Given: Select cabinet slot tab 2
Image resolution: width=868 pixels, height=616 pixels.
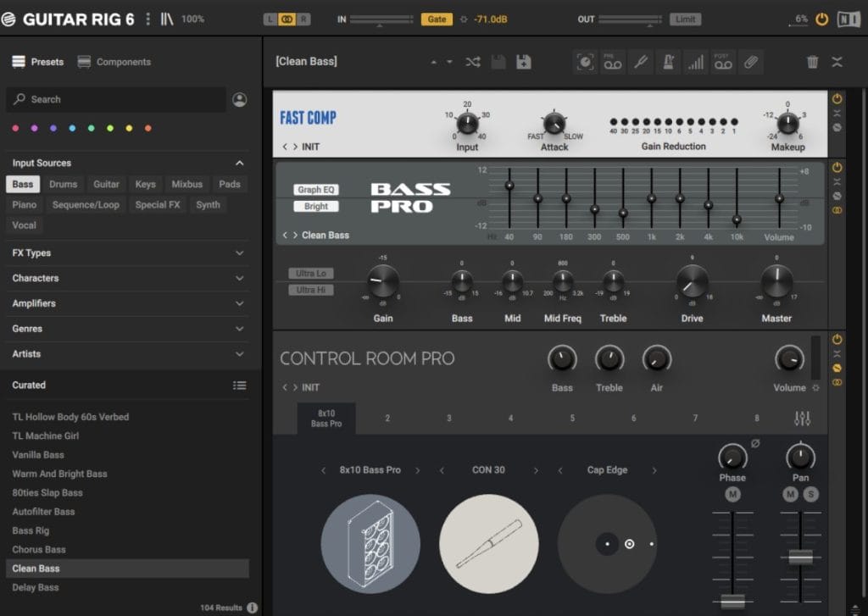Looking at the screenshot, I should [x=387, y=419].
